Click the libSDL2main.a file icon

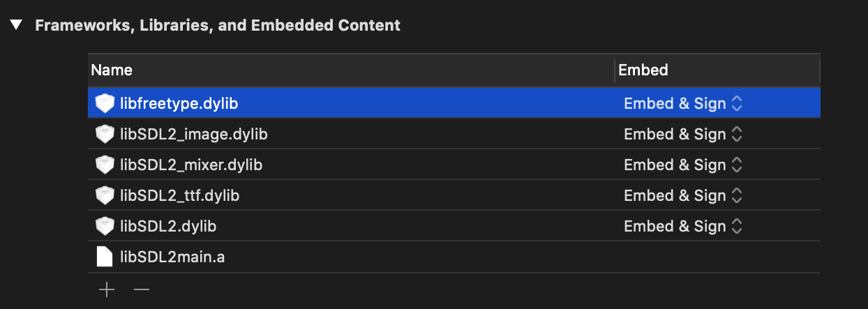coord(105,257)
